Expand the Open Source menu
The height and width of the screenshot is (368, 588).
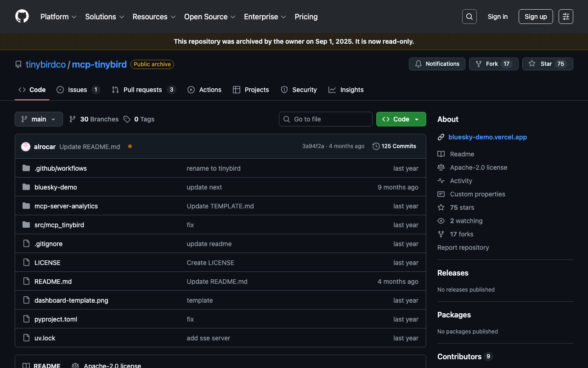tap(209, 17)
